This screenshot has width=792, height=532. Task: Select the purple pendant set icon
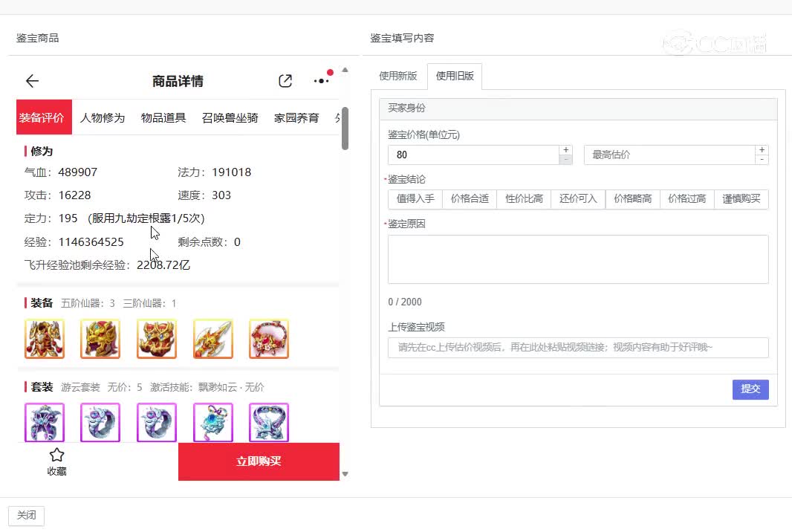(x=213, y=422)
